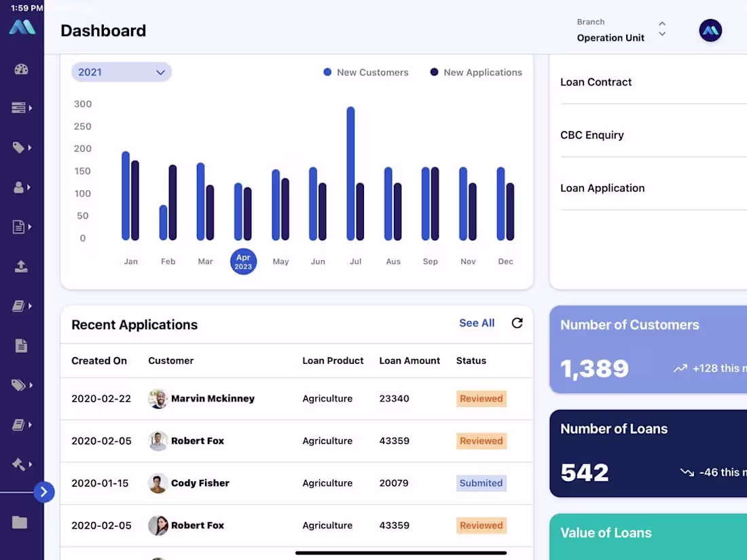Open Loan Contract from the right panel
The image size is (747, 560).
[x=596, y=81]
